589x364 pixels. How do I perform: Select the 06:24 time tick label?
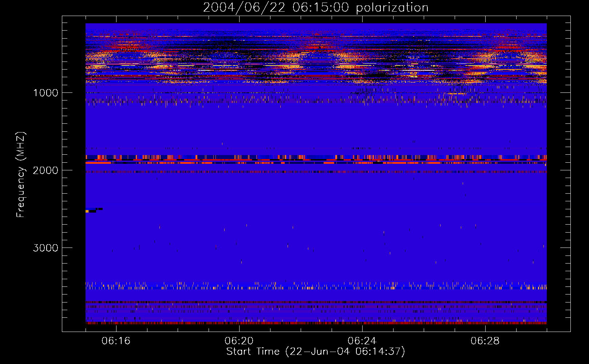coord(362,341)
